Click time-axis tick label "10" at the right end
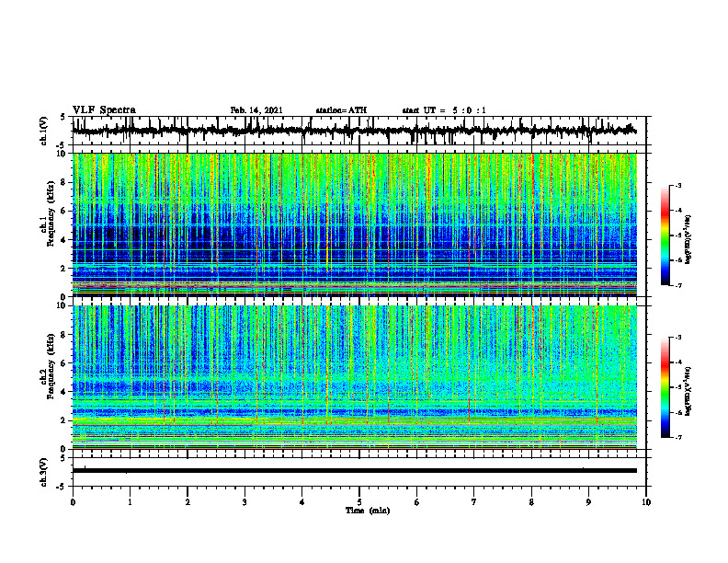 [646, 502]
